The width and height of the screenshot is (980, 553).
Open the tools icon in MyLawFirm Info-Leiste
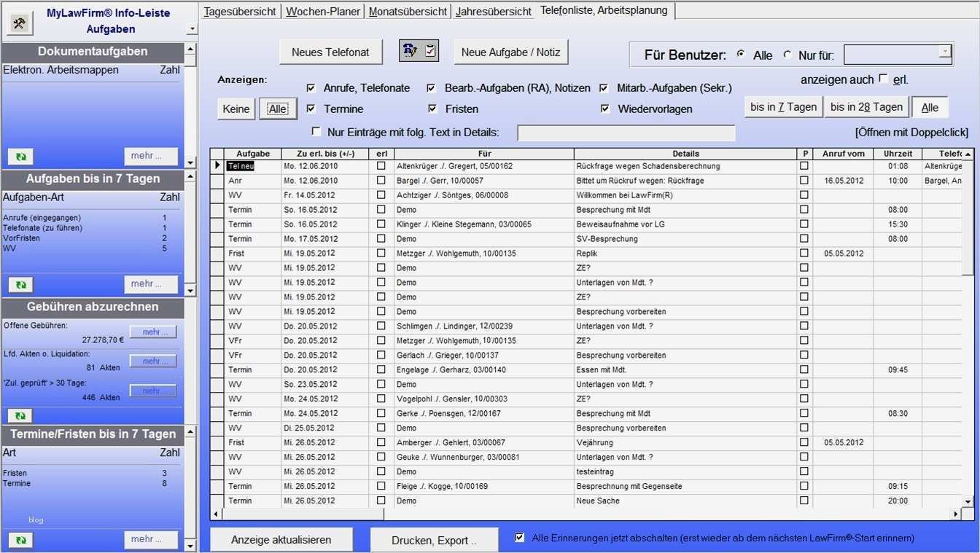tap(20, 21)
